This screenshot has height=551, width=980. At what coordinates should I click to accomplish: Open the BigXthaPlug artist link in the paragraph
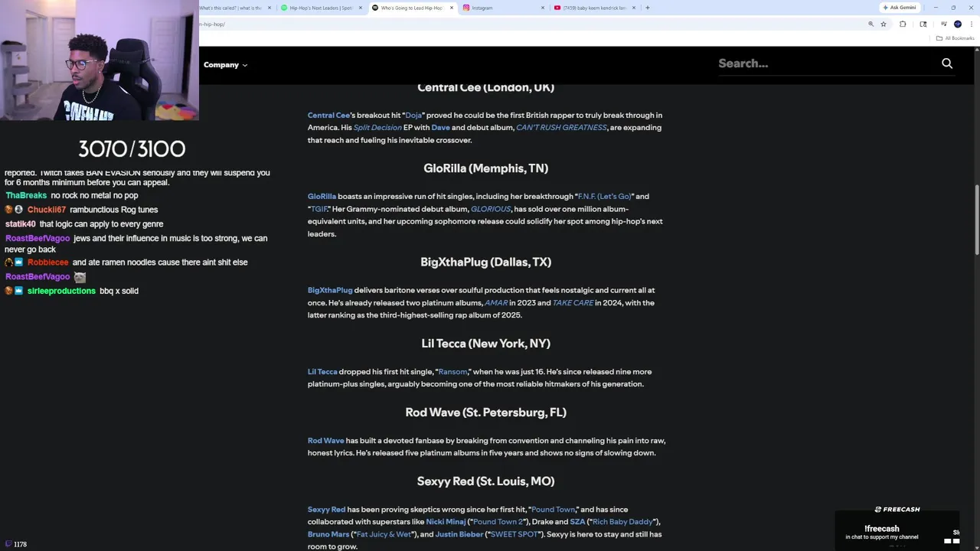coord(330,290)
